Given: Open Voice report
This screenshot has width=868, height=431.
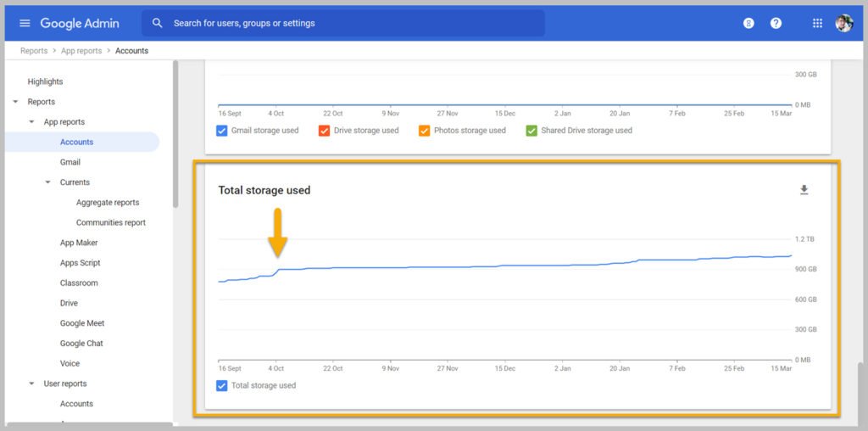Looking at the screenshot, I should (x=70, y=363).
